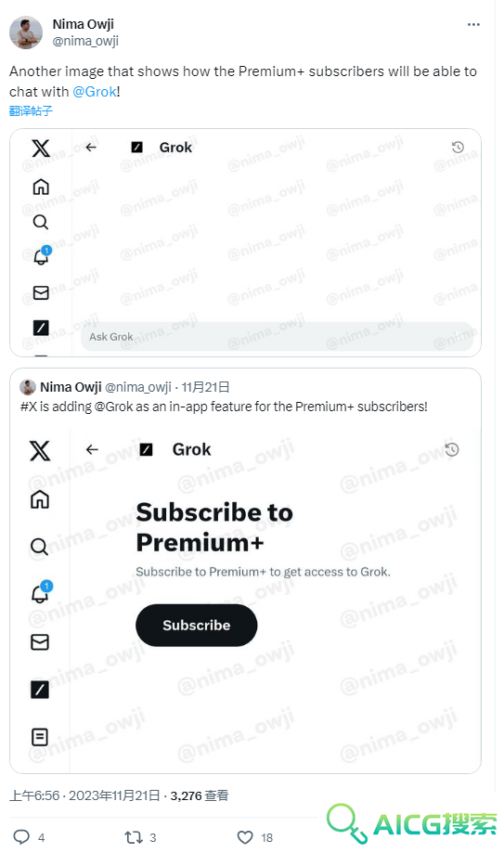Click the X logo in top image
This screenshot has width=504, height=853.
click(x=41, y=148)
